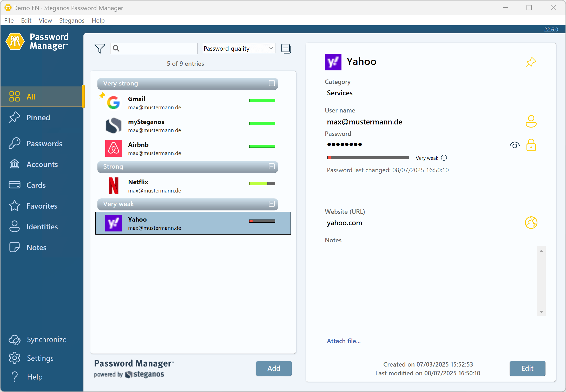The width and height of the screenshot is (566, 392).
Task: Open the Password quality dropdown
Action: (238, 48)
